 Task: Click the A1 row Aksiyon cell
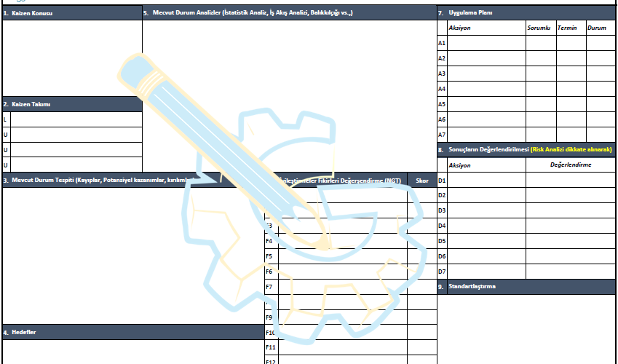[486, 43]
